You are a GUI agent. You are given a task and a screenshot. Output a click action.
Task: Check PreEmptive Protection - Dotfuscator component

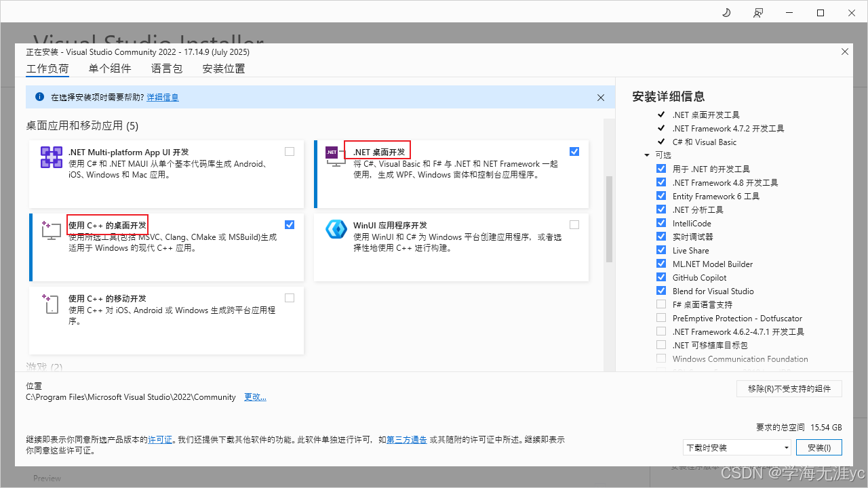[661, 318]
